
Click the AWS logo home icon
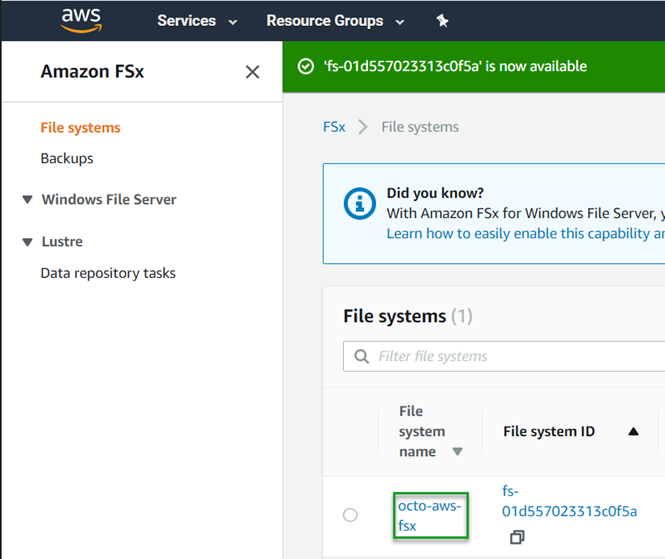(81, 20)
